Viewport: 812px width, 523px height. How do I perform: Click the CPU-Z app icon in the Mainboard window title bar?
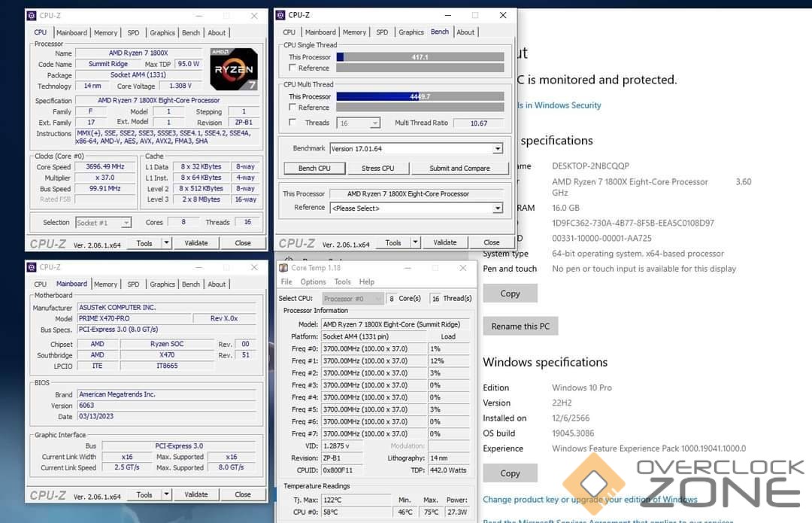coord(32,267)
